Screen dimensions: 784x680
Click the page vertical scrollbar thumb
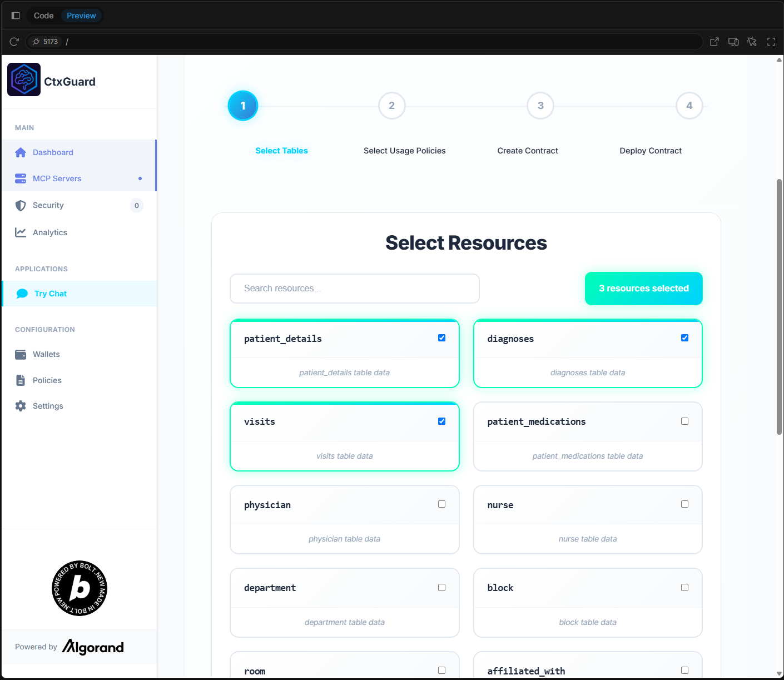tap(779, 307)
